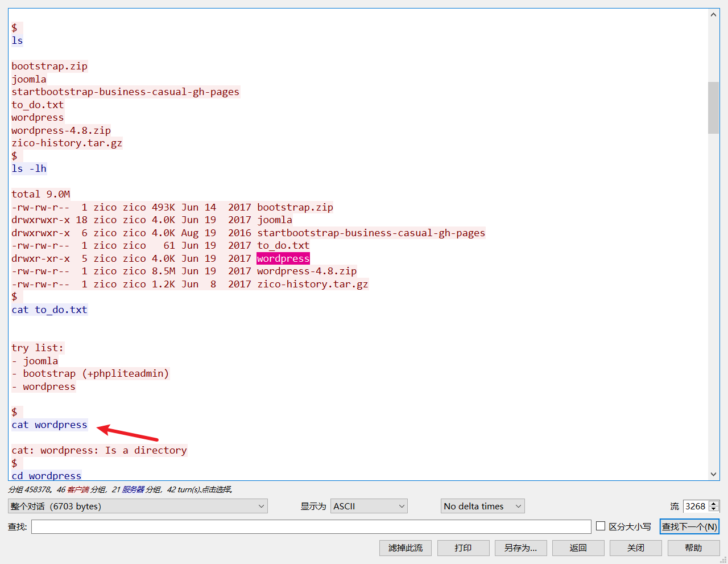728x564 pixels.
Task: Click the 帮助 help button
Action: pos(693,547)
